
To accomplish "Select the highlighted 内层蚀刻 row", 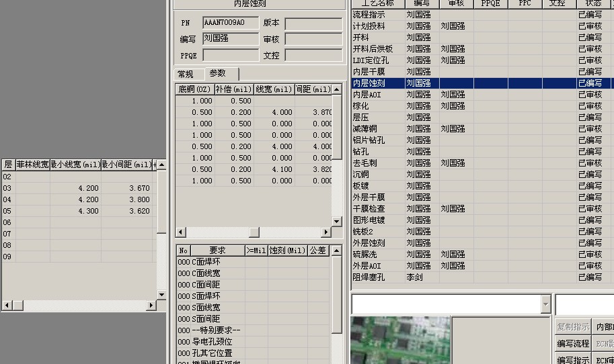I will click(x=483, y=83).
